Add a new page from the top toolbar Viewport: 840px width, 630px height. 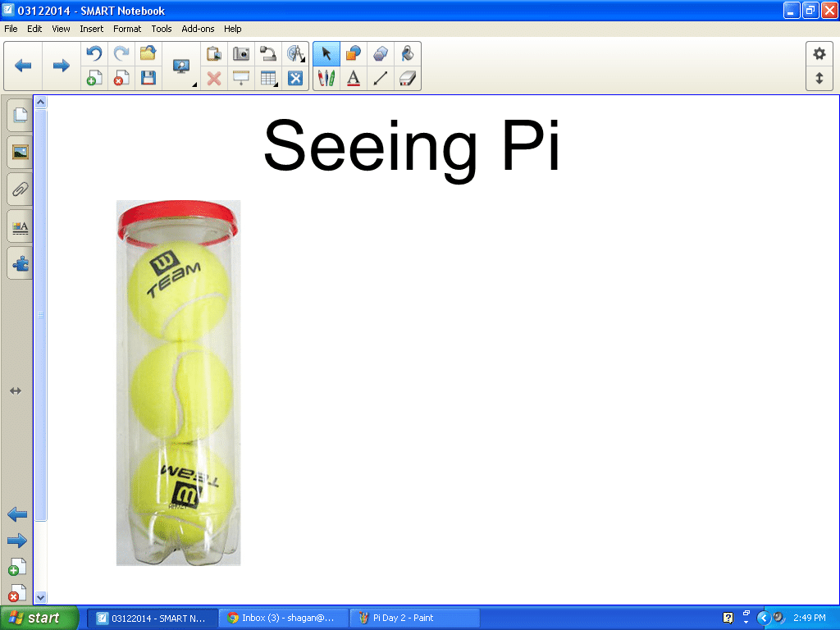[x=94, y=78]
